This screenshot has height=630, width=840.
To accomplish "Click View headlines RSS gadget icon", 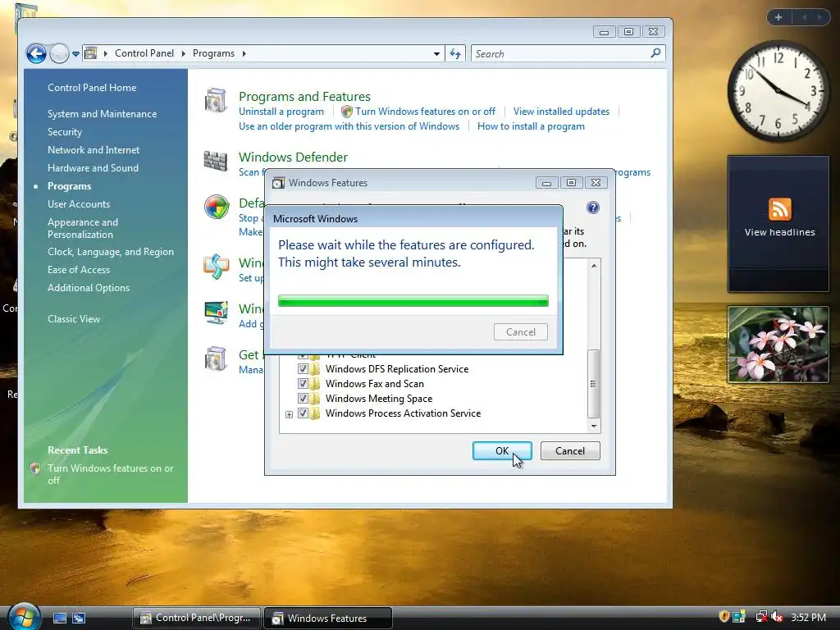I will pyautogui.click(x=779, y=209).
